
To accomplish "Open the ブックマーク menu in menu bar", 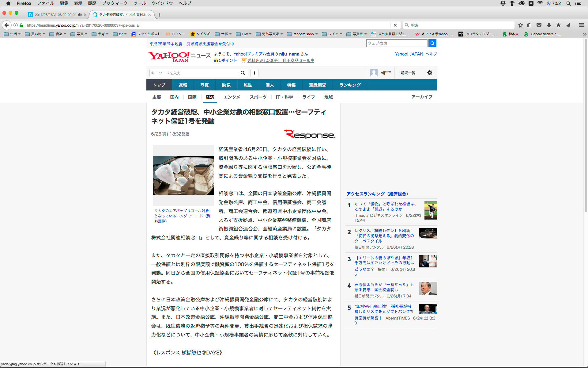I will 115,3.
